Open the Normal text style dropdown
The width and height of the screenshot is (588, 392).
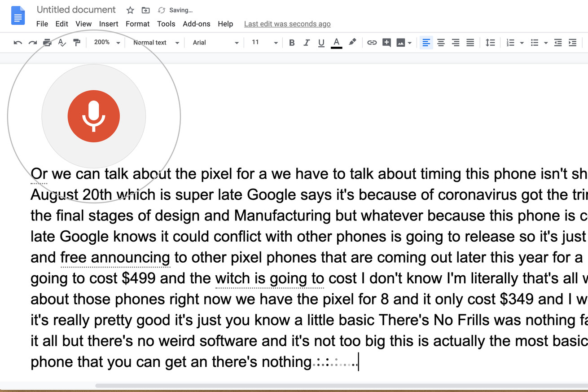pos(156,43)
